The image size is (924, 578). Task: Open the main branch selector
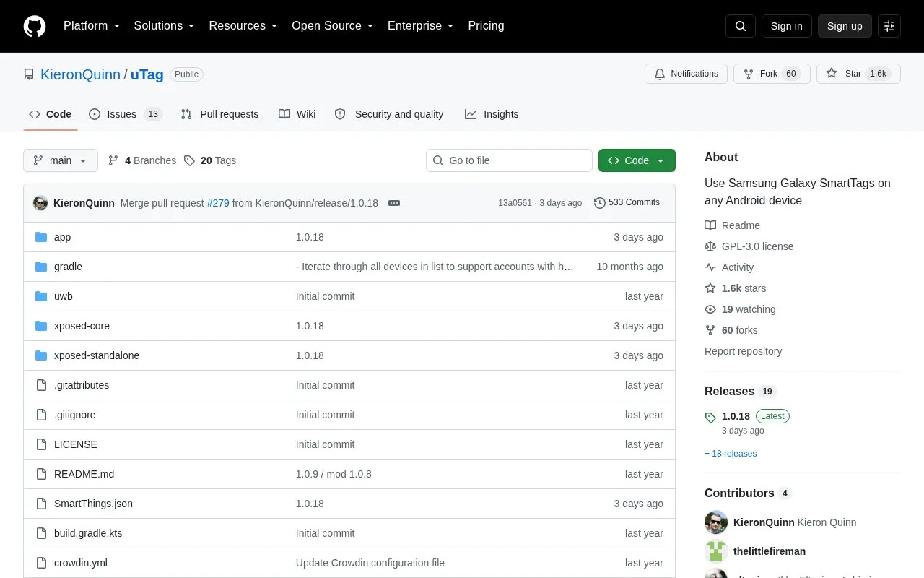tap(61, 160)
